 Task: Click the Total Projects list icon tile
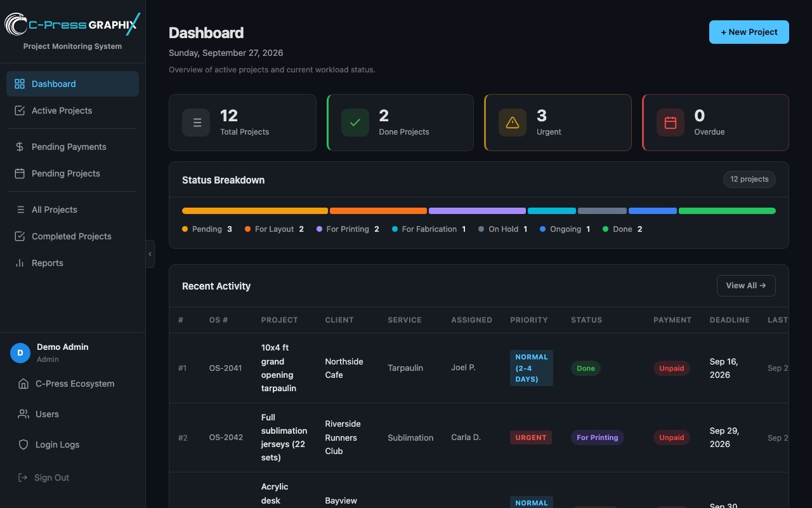[196, 123]
